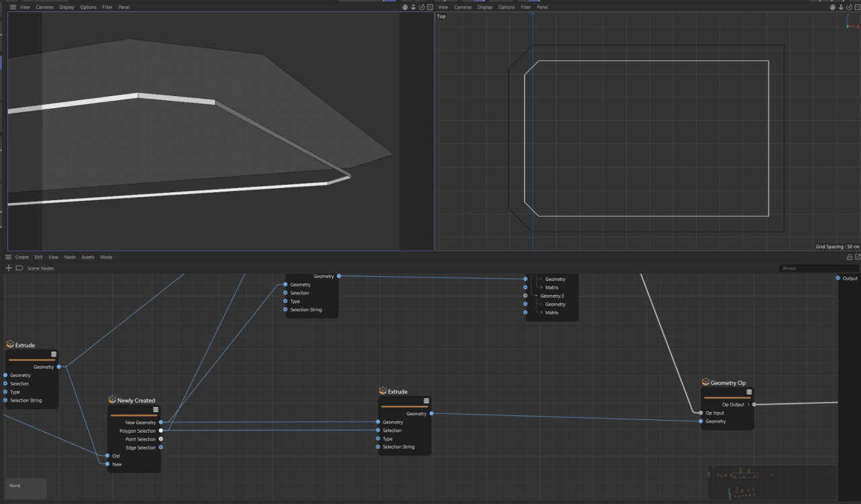Click the dolly icon in the perspective viewport
Viewport: 861px width, 504px height.
[413, 7]
